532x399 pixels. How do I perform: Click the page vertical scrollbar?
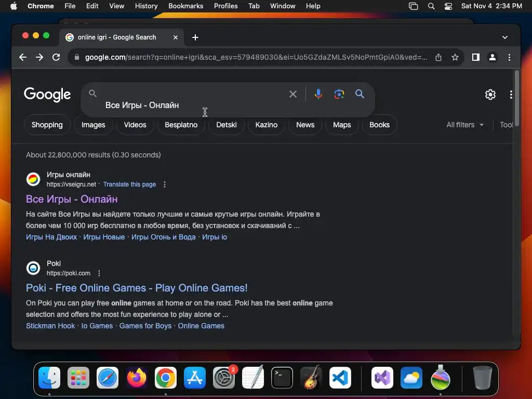(517, 98)
